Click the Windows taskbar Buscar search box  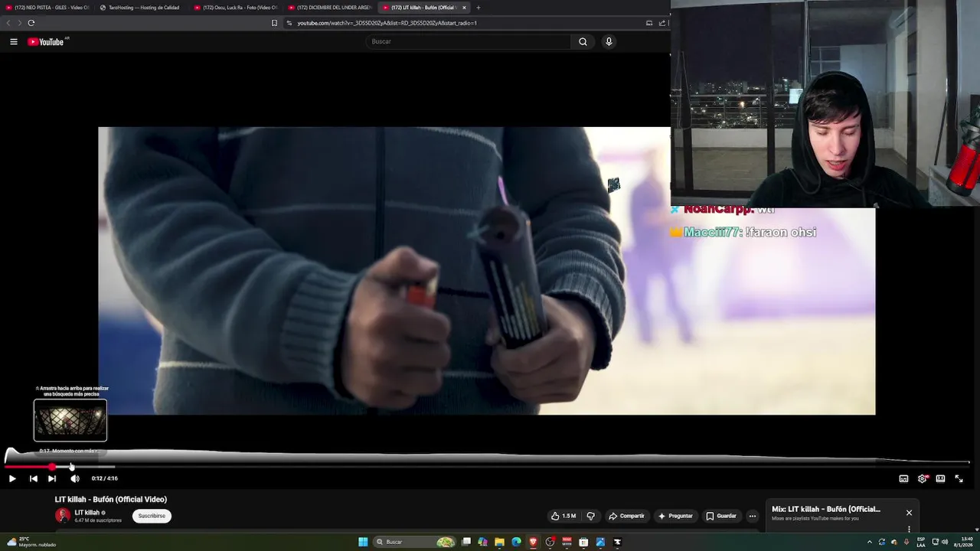(413, 542)
